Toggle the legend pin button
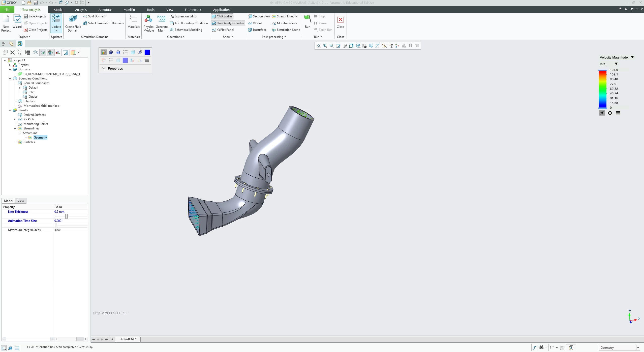This screenshot has height=352, width=644. point(602,113)
